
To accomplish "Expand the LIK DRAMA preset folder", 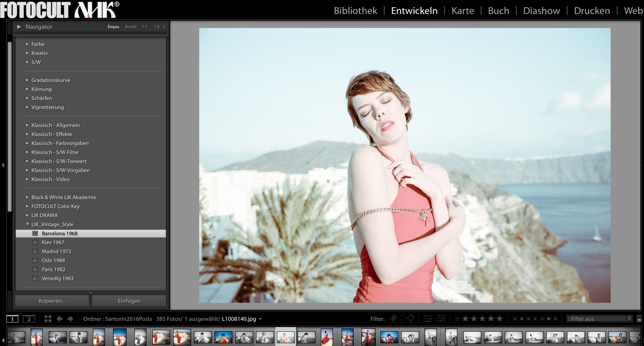I will pos(27,215).
